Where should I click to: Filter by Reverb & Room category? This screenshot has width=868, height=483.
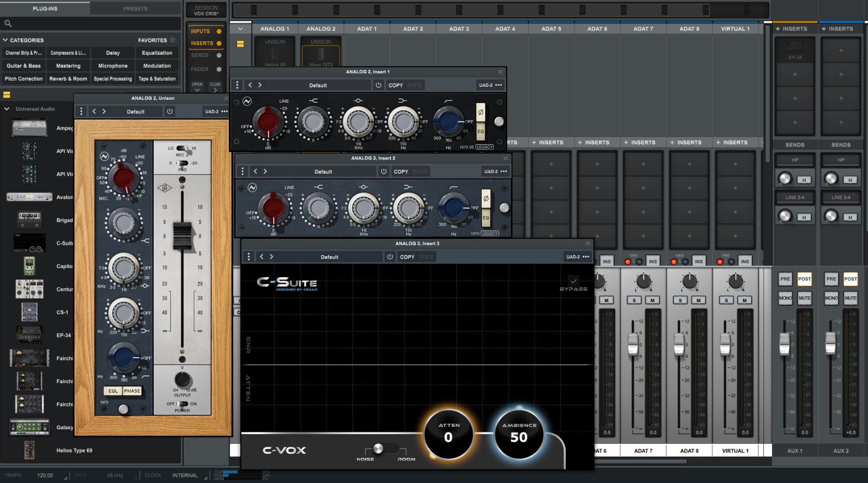(68, 79)
